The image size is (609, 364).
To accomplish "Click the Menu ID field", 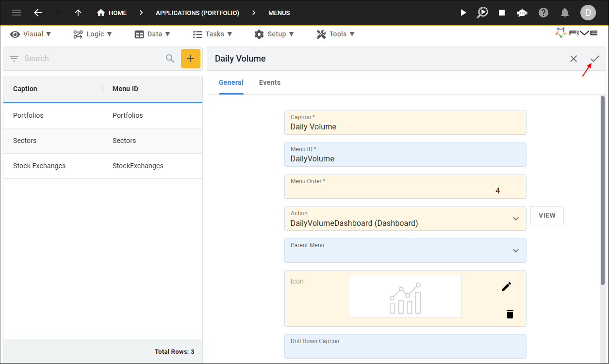I will tap(405, 155).
